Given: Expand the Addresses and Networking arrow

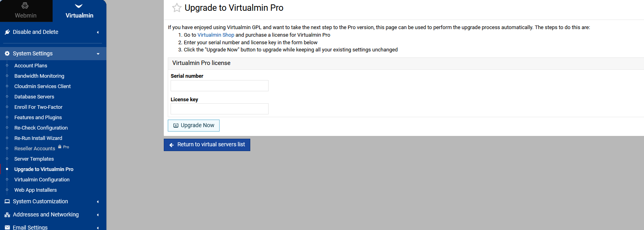Looking at the screenshot, I should tap(98, 215).
